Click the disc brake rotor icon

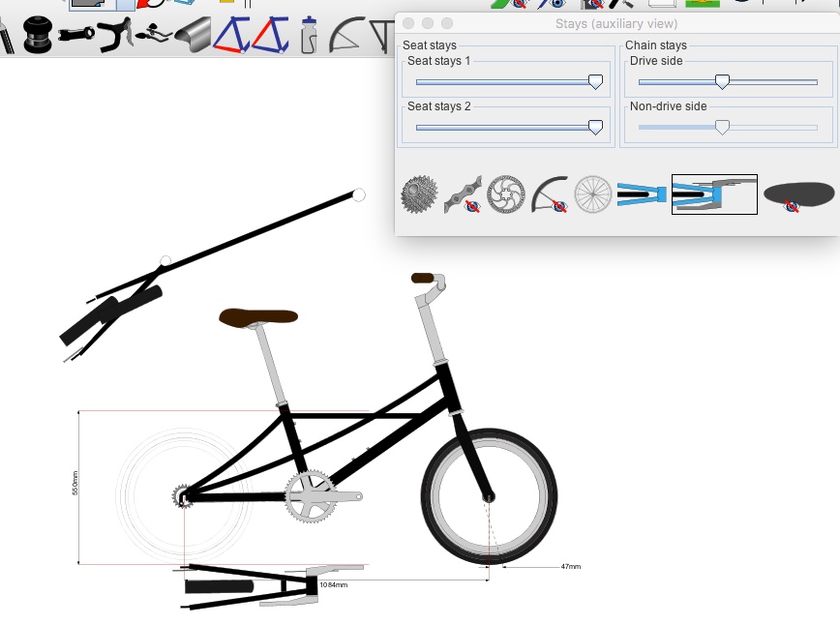[x=505, y=193]
